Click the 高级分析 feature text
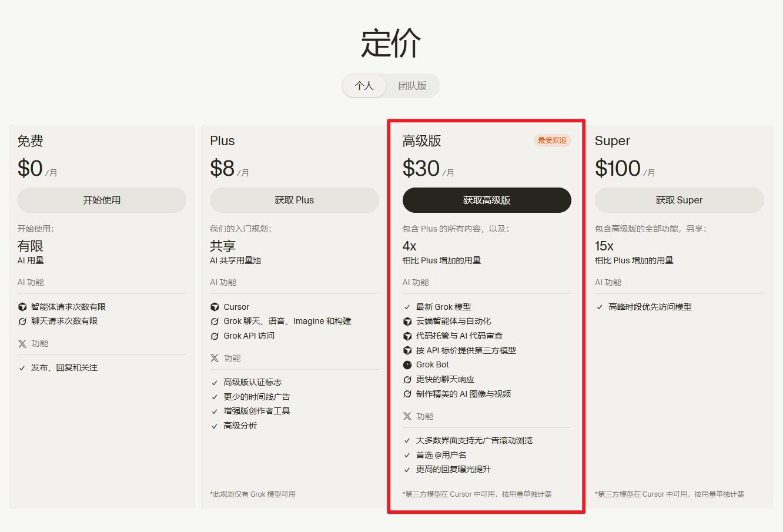This screenshot has height=532, width=783. click(240, 426)
